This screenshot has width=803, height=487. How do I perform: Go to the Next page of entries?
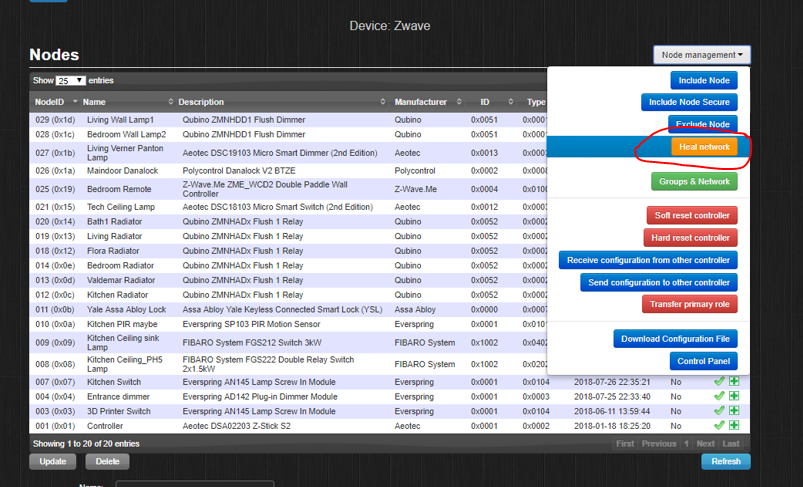tap(705, 443)
